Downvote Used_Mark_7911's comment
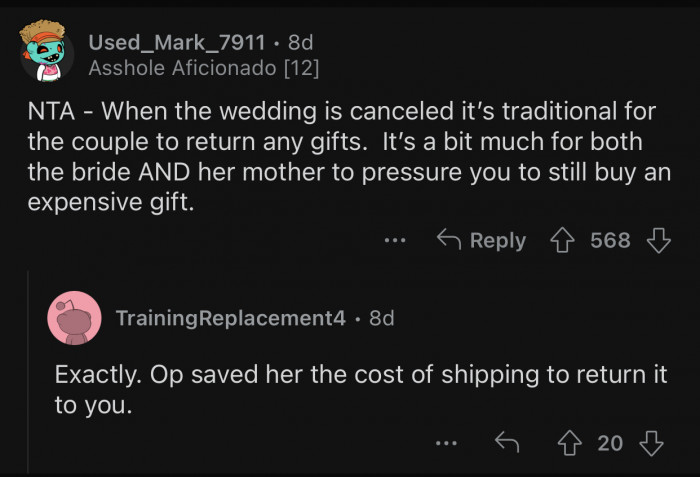Viewport: 700px width, 477px height. tap(656, 240)
